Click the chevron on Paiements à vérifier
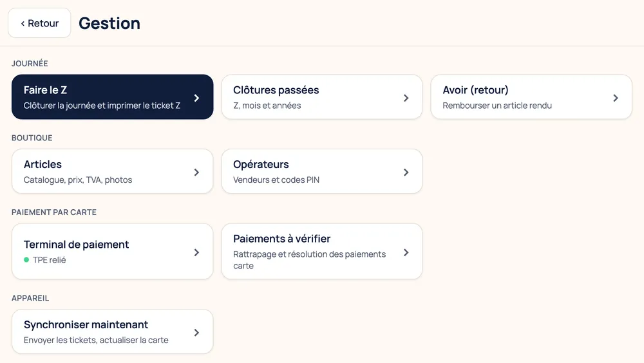 [406, 252]
